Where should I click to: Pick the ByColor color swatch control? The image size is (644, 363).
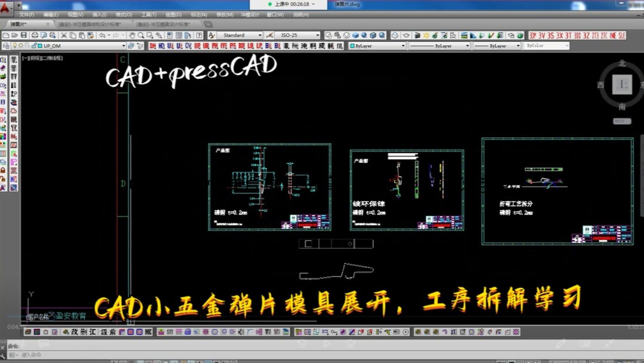pos(546,45)
